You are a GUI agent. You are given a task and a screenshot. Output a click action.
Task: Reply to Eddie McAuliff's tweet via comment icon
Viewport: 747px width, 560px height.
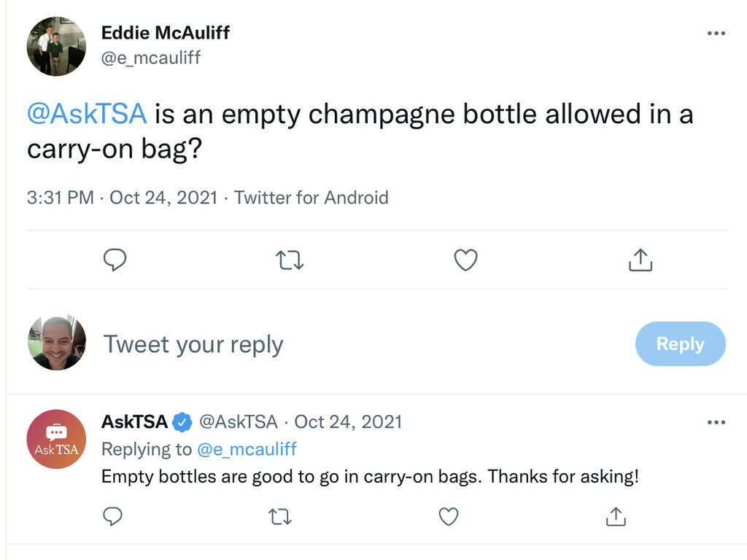pyautogui.click(x=115, y=260)
